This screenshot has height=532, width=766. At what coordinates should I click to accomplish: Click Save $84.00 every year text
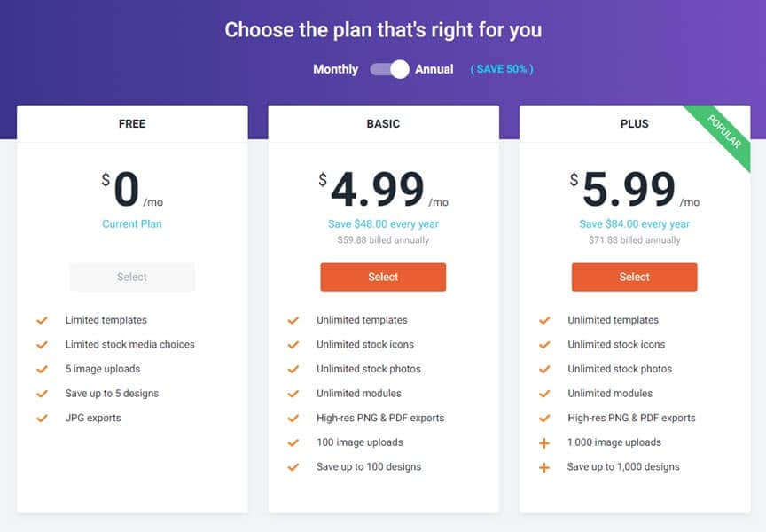(x=634, y=223)
